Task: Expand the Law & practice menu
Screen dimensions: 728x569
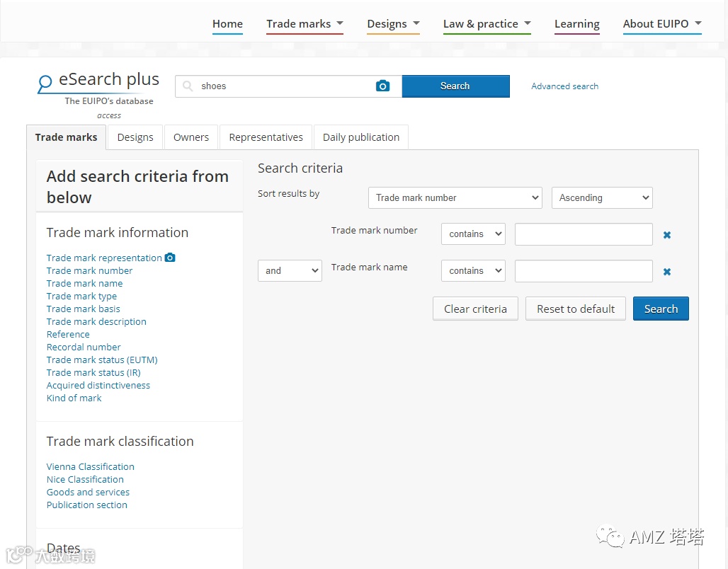Action: coord(487,24)
